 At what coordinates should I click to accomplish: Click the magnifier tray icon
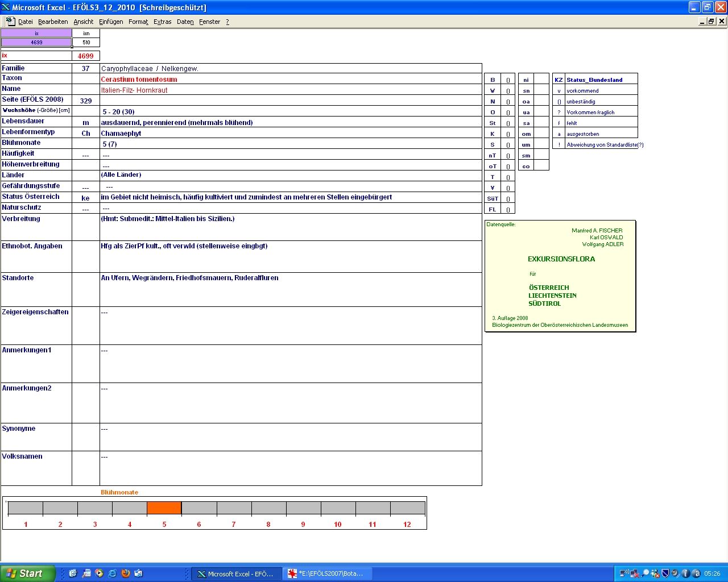point(645,573)
